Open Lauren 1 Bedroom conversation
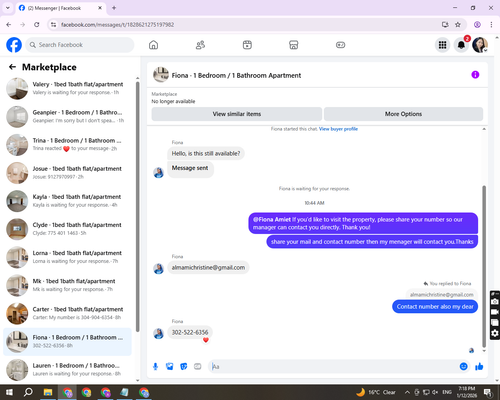500x400 pixels. [68, 370]
